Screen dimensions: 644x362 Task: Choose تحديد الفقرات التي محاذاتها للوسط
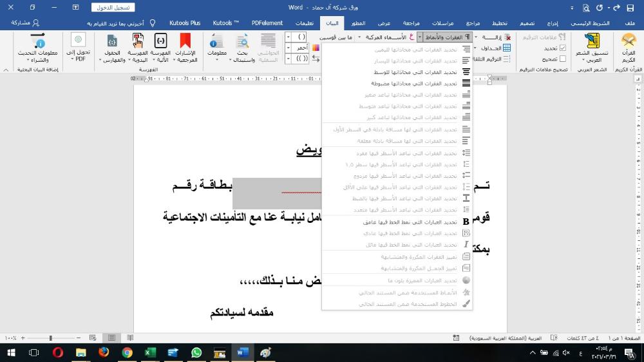397,72
